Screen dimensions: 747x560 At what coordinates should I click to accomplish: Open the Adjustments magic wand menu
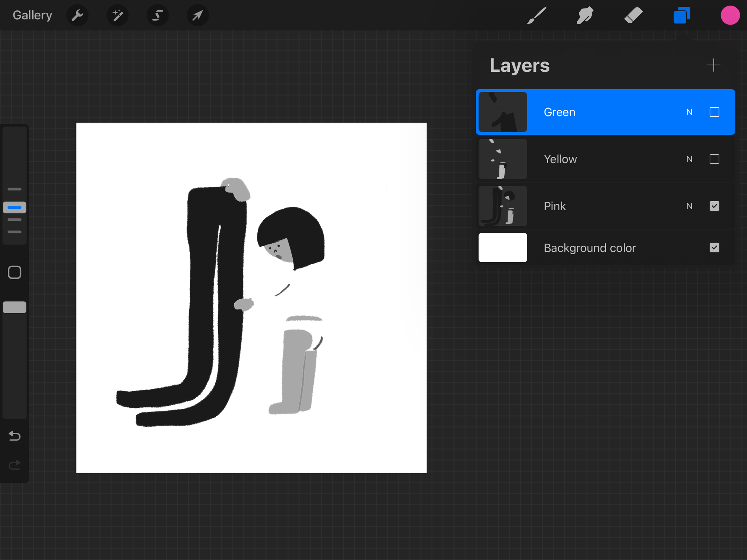118,15
